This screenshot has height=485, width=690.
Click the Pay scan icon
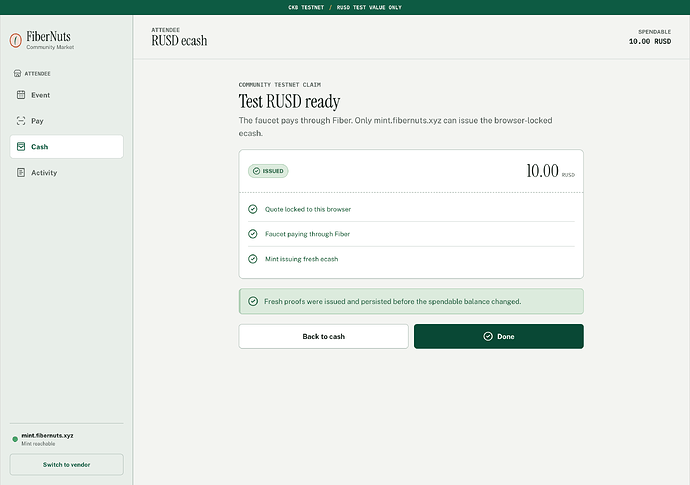[x=21, y=121]
